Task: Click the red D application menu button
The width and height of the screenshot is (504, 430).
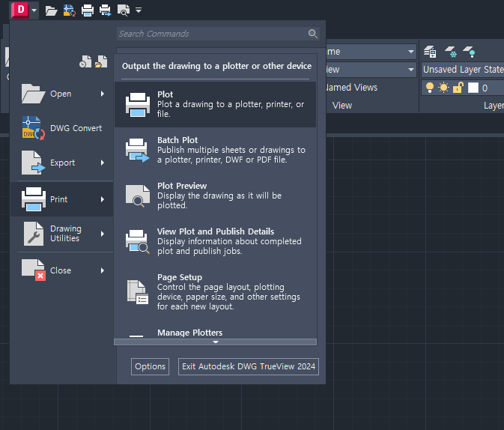Action: (x=20, y=10)
